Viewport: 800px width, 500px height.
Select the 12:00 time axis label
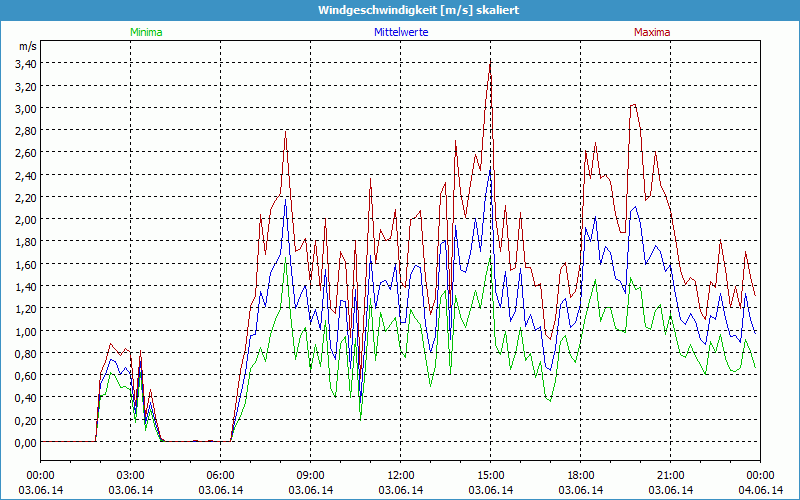401,475
